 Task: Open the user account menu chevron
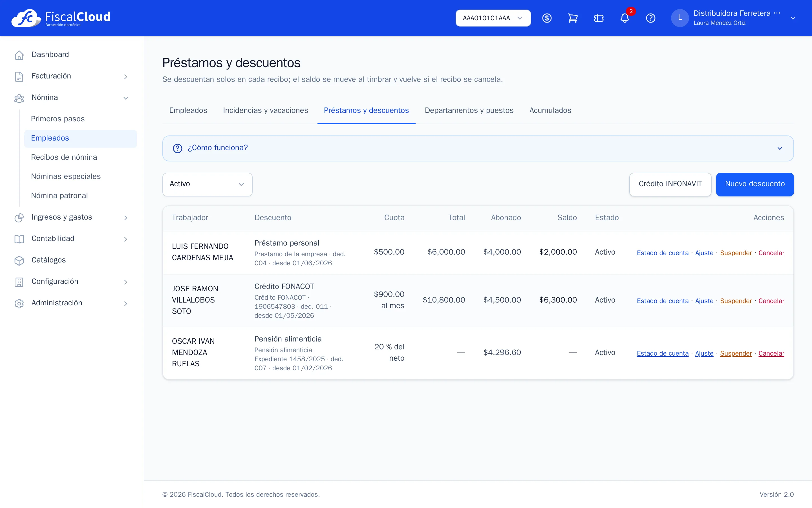(x=793, y=18)
